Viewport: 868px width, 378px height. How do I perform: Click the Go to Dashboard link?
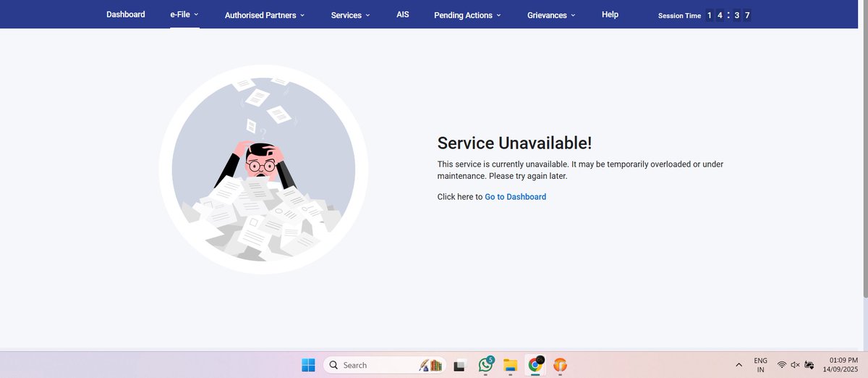(x=515, y=197)
